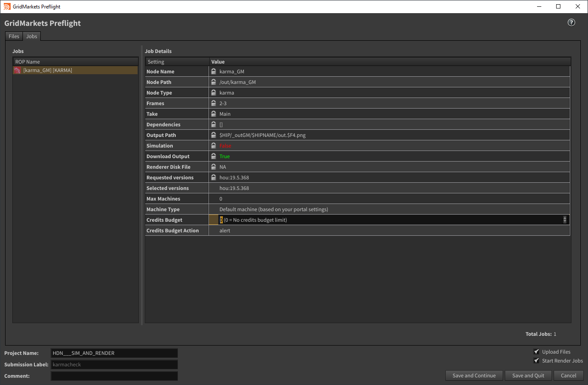Viewport: 588px width, 385px height.
Task: Click the Cancel button
Action: pos(568,376)
